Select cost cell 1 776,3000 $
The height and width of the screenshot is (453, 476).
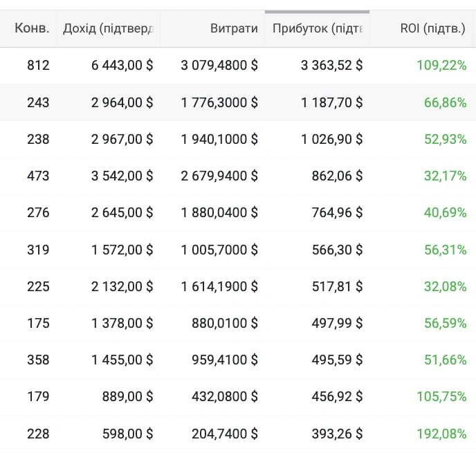point(219,102)
